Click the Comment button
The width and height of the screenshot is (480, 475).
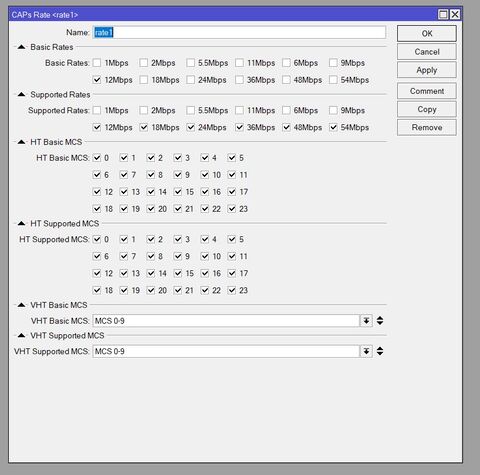point(427,91)
